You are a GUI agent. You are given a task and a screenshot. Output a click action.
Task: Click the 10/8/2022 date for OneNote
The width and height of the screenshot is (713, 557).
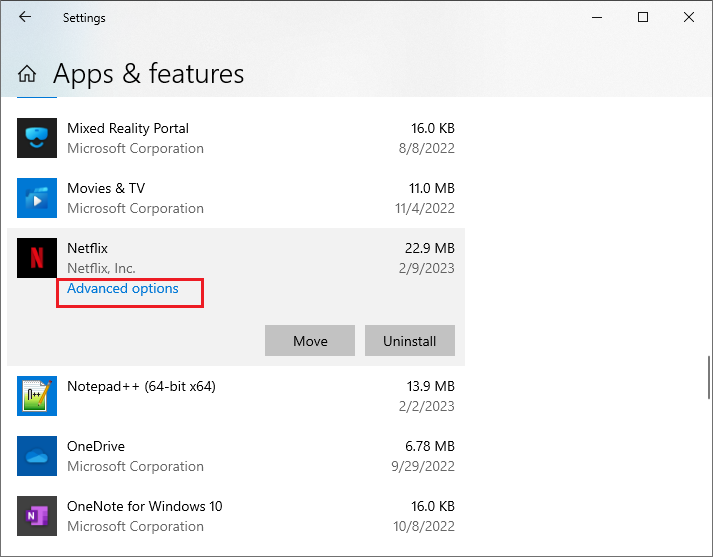click(424, 526)
